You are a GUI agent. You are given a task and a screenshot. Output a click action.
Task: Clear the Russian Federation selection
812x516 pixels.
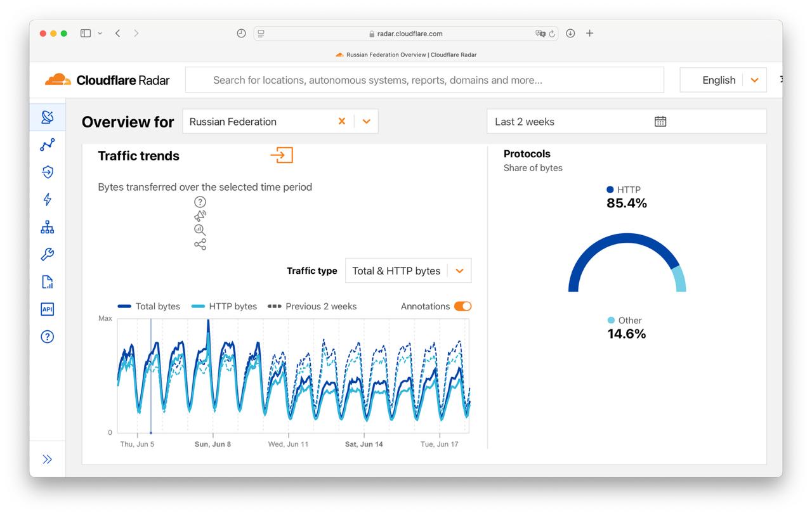tap(341, 122)
